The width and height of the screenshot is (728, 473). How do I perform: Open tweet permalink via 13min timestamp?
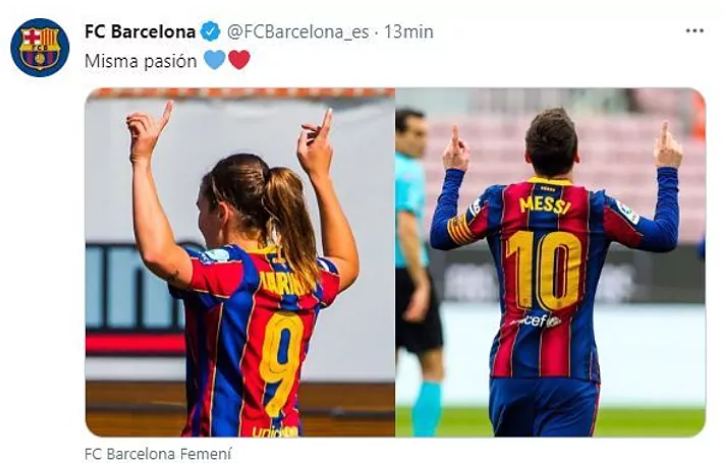[x=409, y=32]
